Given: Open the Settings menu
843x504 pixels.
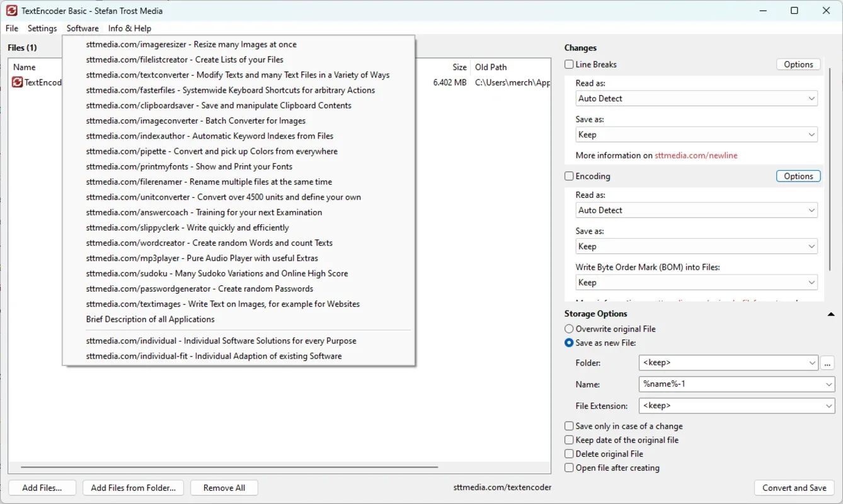Looking at the screenshot, I should (x=42, y=28).
